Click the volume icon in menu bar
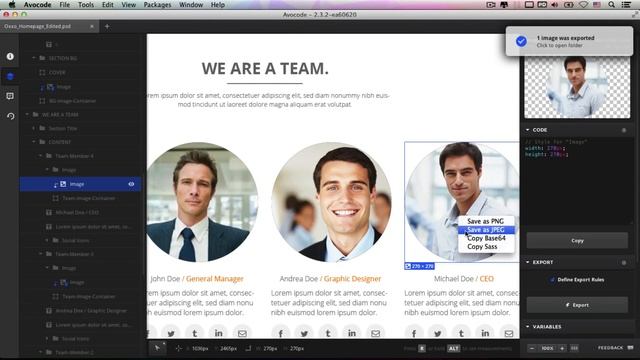The width and height of the screenshot is (640, 360). click(555, 4)
